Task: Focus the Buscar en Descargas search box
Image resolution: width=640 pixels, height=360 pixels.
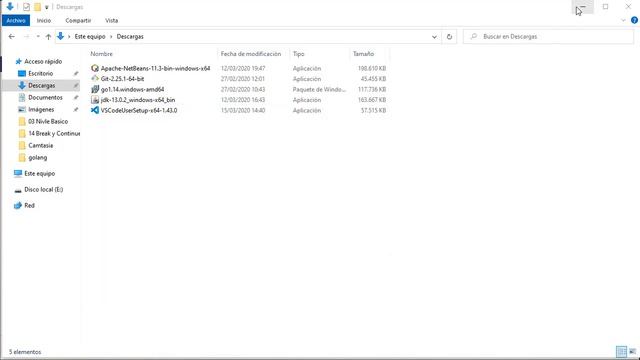Action: coord(548,37)
